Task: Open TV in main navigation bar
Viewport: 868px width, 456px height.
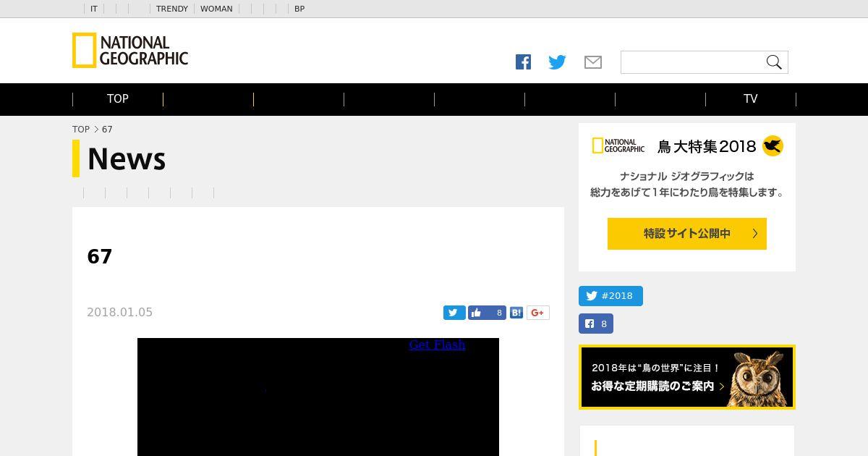Action: pos(751,99)
